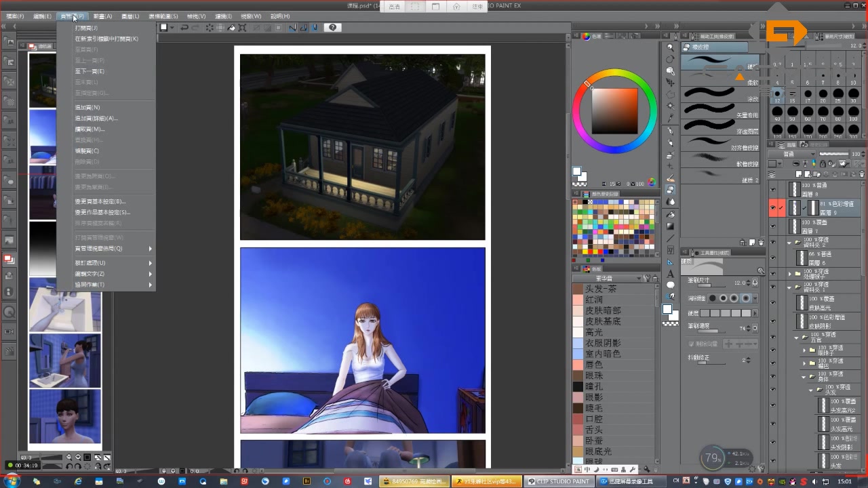The image size is (868, 488).
Task: Toggle visibility of 嘴巴 folder
Action: [x=772, y=363]
